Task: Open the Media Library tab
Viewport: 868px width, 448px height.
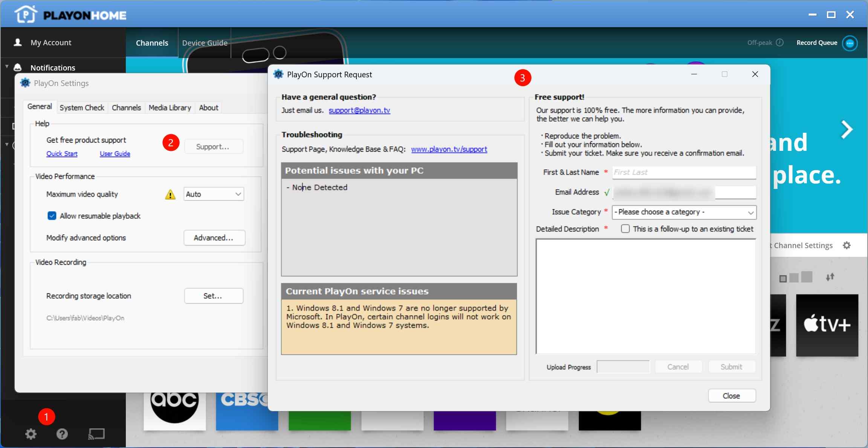Action: click(170, 107)
